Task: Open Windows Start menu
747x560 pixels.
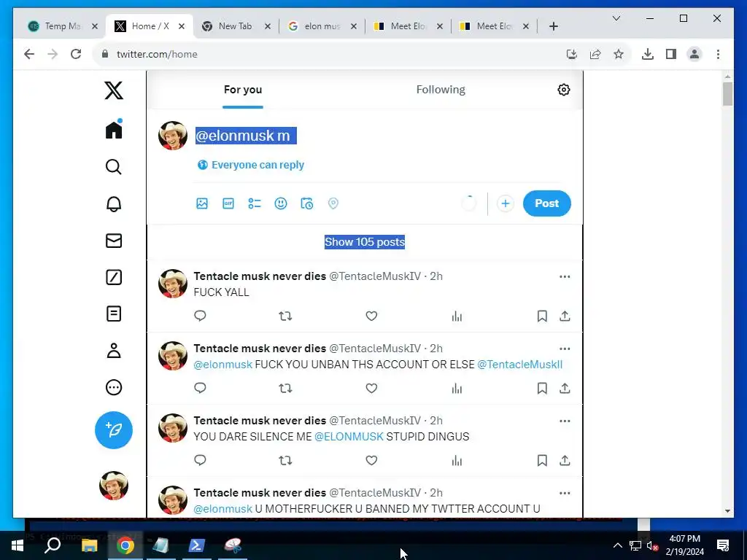Action: coord(18,545)
